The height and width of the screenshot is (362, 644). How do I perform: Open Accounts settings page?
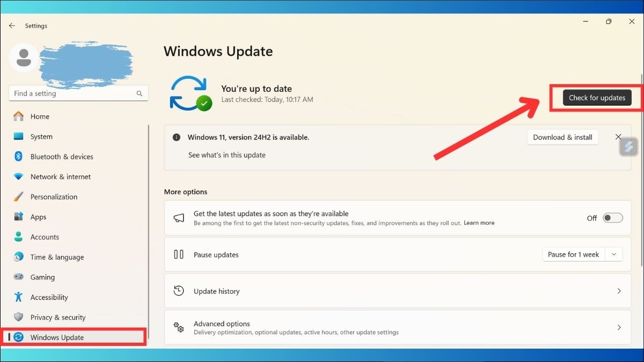[x=45, y=237]
